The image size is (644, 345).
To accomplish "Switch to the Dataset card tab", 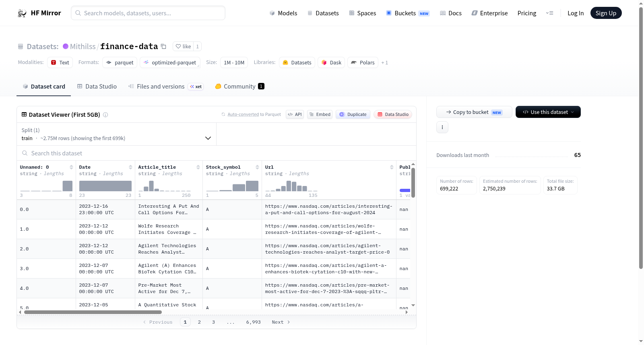I will pos(44,86).
